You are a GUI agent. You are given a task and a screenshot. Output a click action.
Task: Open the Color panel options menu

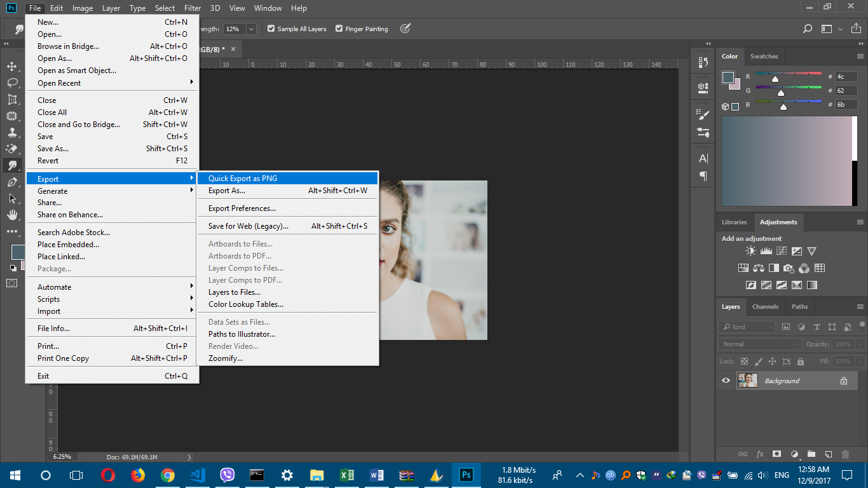point(860,57)
